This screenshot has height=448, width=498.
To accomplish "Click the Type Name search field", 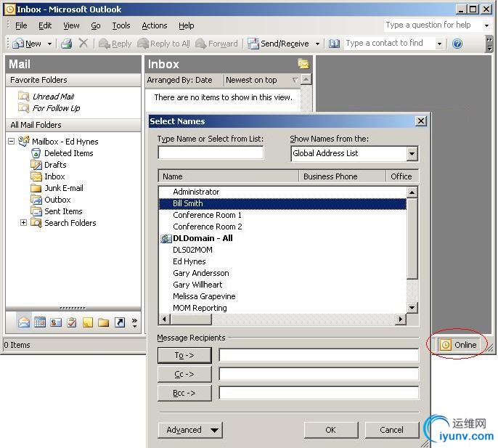I will [x=211, y=152].
